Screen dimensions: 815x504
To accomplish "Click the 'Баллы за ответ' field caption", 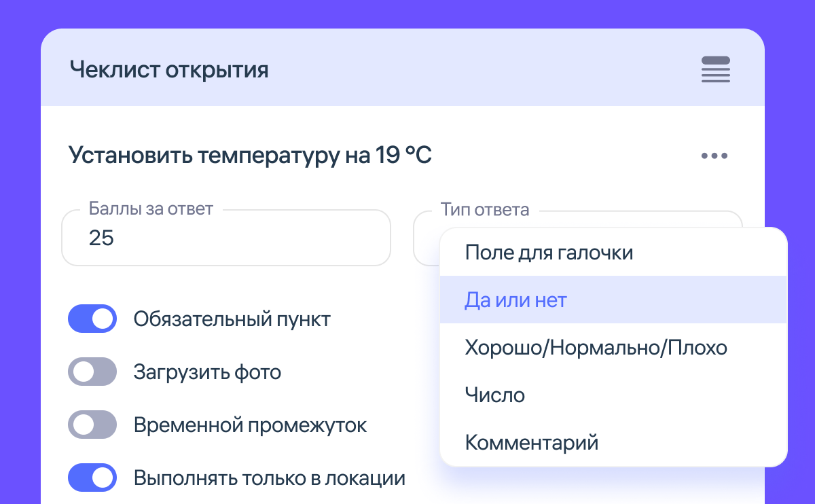I will [151, 209].
